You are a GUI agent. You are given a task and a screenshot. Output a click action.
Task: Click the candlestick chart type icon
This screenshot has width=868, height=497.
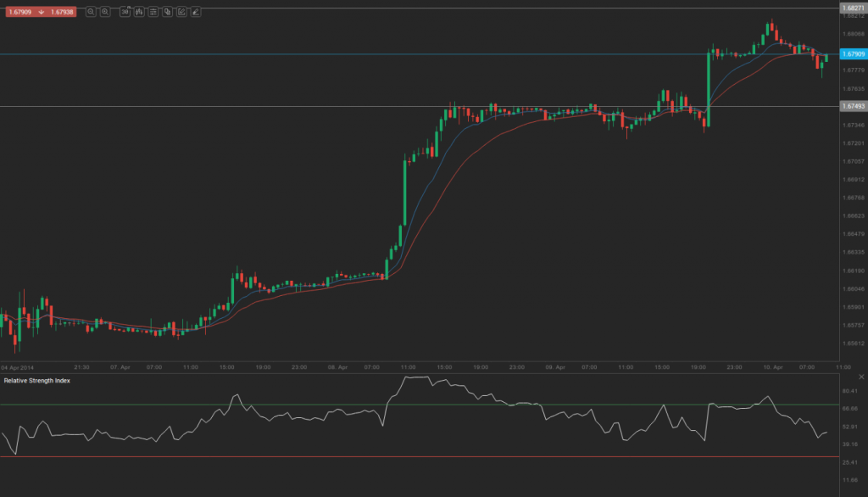[x=139, y=12]
